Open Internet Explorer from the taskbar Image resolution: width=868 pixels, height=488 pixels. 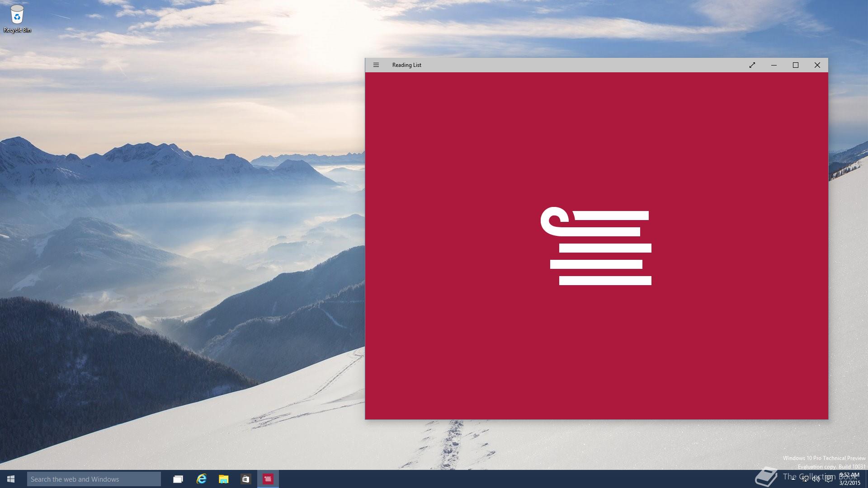point(201,479)
